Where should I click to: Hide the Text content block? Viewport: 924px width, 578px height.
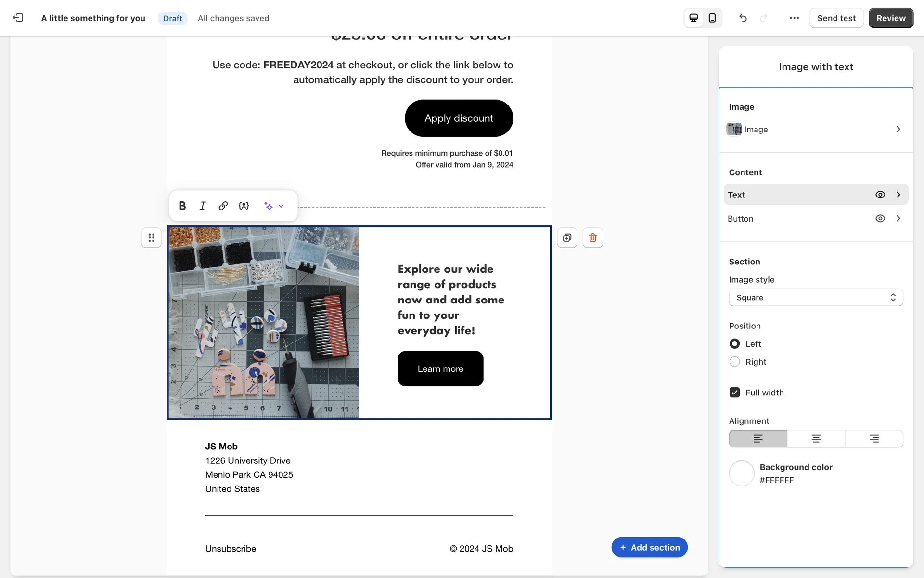tap(880, 195)
